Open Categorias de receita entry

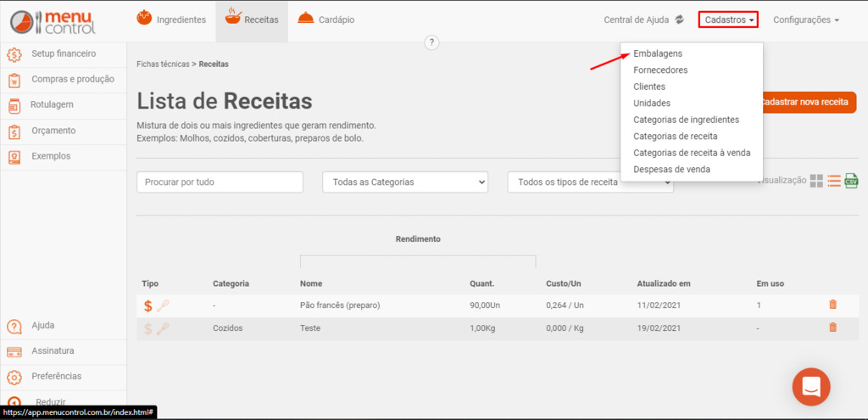[676, 136]
